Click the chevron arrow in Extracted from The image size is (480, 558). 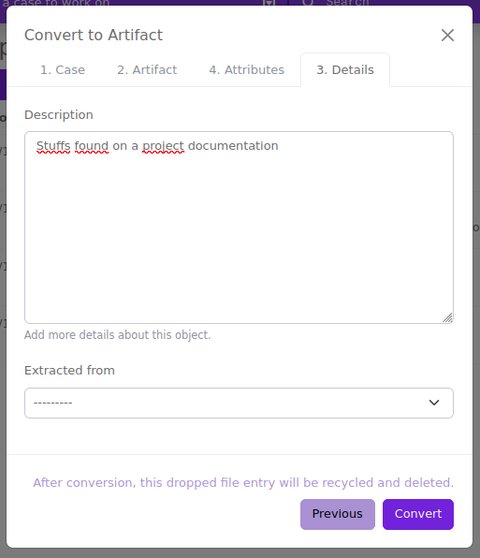434,402
